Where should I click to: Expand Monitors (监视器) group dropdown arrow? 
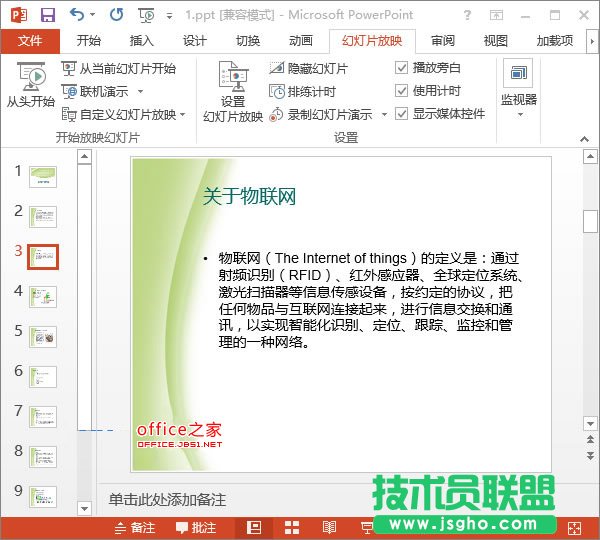tap(520, 114)
